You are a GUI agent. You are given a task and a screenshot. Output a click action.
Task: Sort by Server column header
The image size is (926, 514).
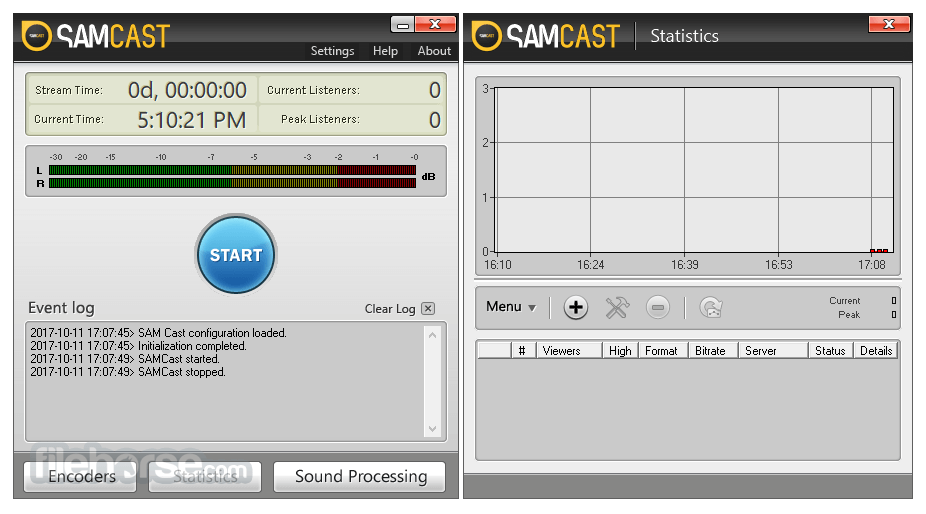773,350
